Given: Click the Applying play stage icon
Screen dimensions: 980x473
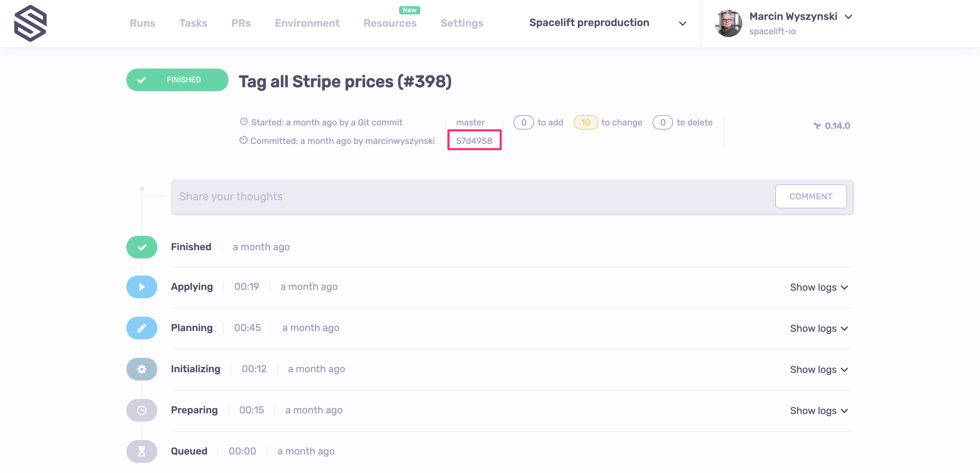Looking at the screenshot, I should click(x=141, y=287).
